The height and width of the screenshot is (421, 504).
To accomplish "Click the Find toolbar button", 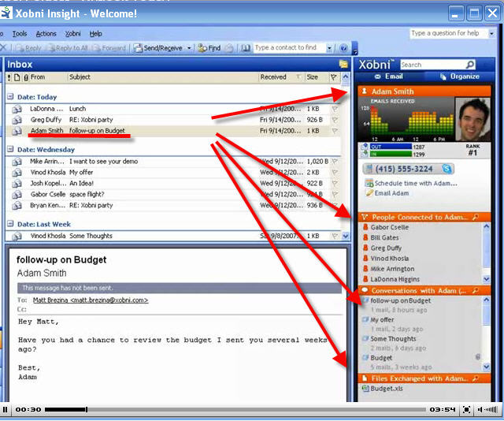I will [209, 48].
